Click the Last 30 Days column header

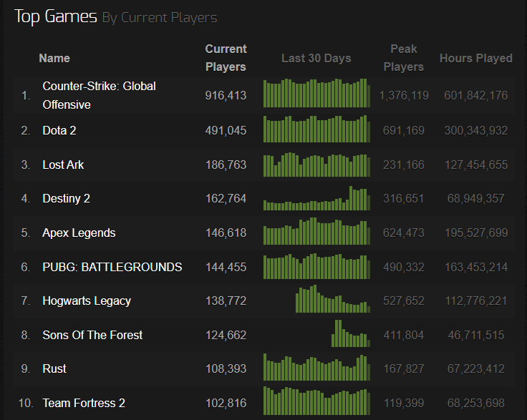316,58
